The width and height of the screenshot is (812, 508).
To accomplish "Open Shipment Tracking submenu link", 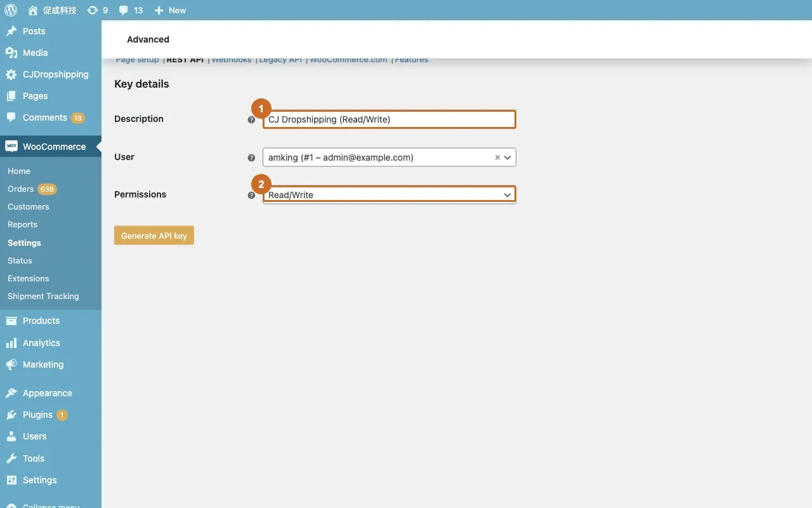I will (43, 296).
